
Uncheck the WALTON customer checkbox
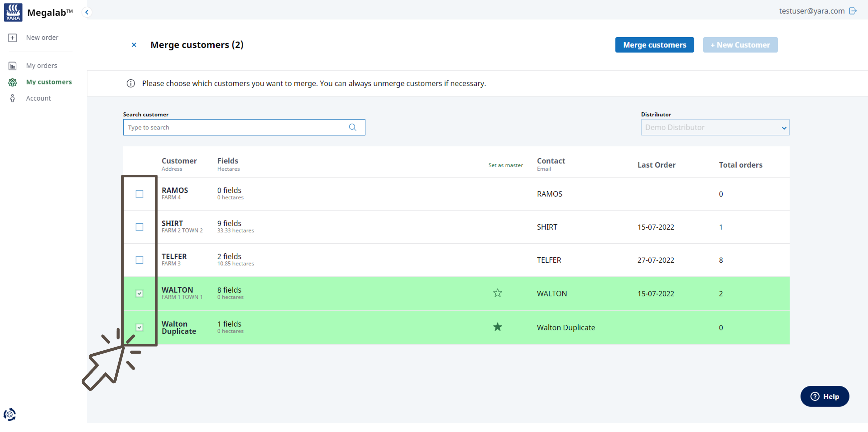coord(139,294)
